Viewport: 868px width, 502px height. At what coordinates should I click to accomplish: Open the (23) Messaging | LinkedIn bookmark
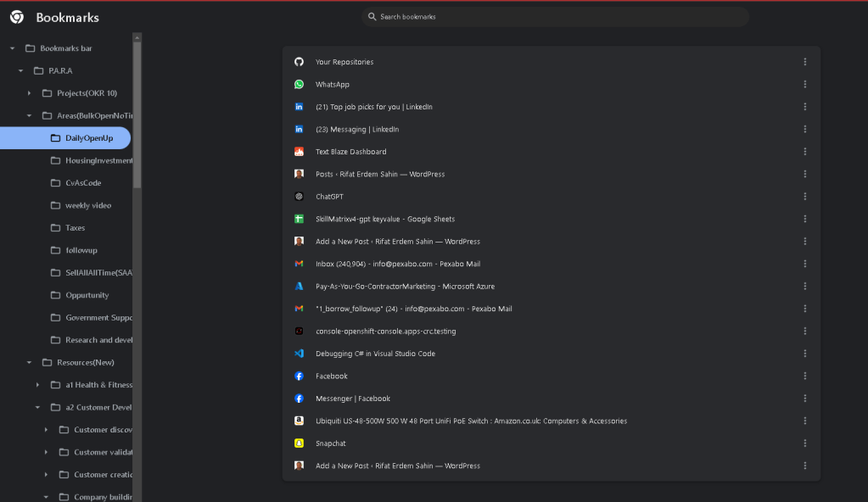[357, 129]
